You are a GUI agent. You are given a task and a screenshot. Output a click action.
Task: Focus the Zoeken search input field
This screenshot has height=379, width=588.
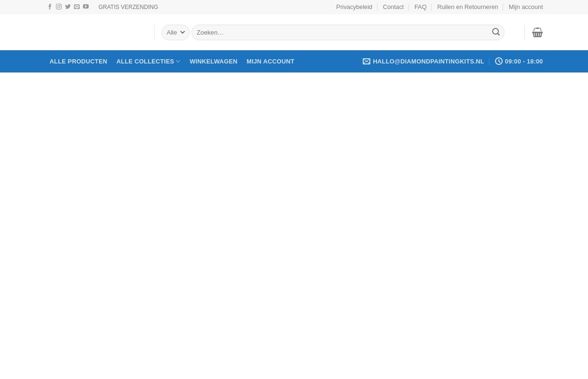[x=340, y=32]
